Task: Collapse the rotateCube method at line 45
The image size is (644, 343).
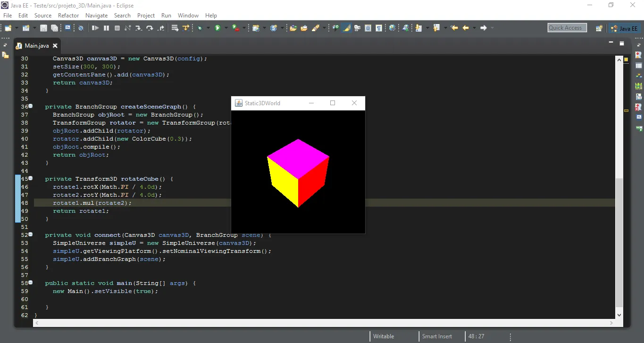Action: point(31,179)
